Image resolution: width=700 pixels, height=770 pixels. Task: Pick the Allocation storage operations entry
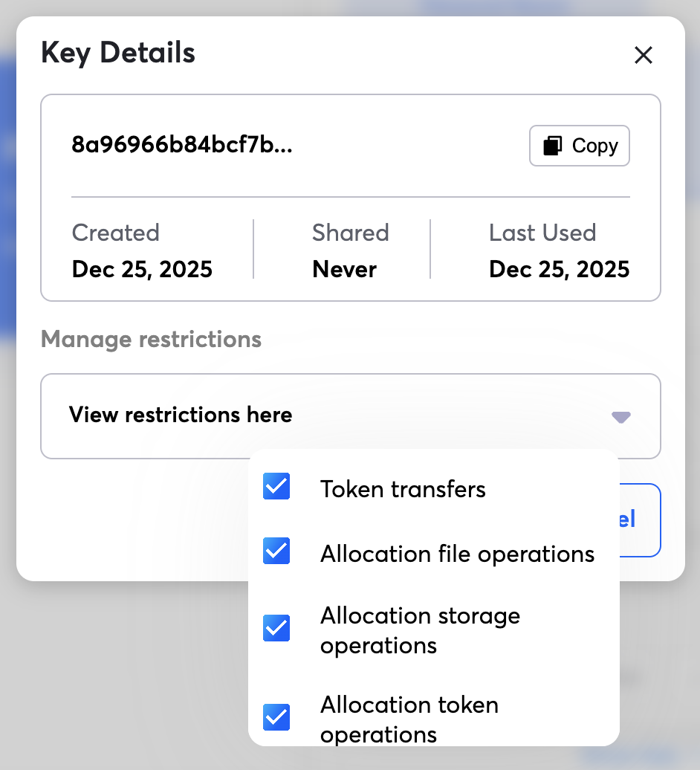[420, 630]
